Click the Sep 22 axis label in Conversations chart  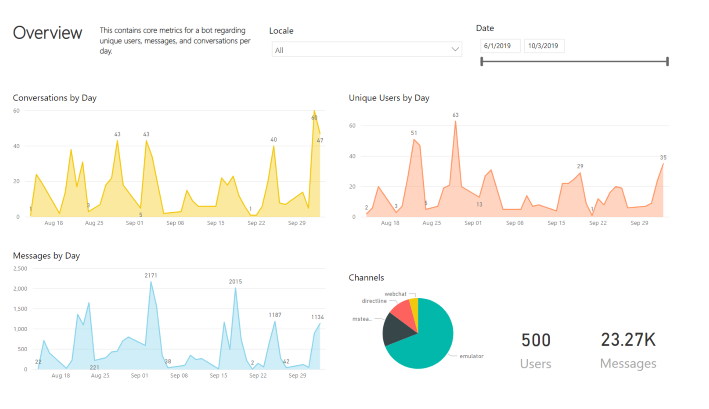tap(256, 223)
